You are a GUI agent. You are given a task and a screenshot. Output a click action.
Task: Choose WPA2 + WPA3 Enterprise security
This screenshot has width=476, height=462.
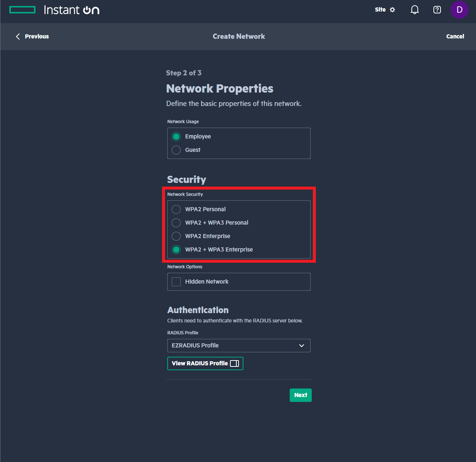click(x=176, y=250)
